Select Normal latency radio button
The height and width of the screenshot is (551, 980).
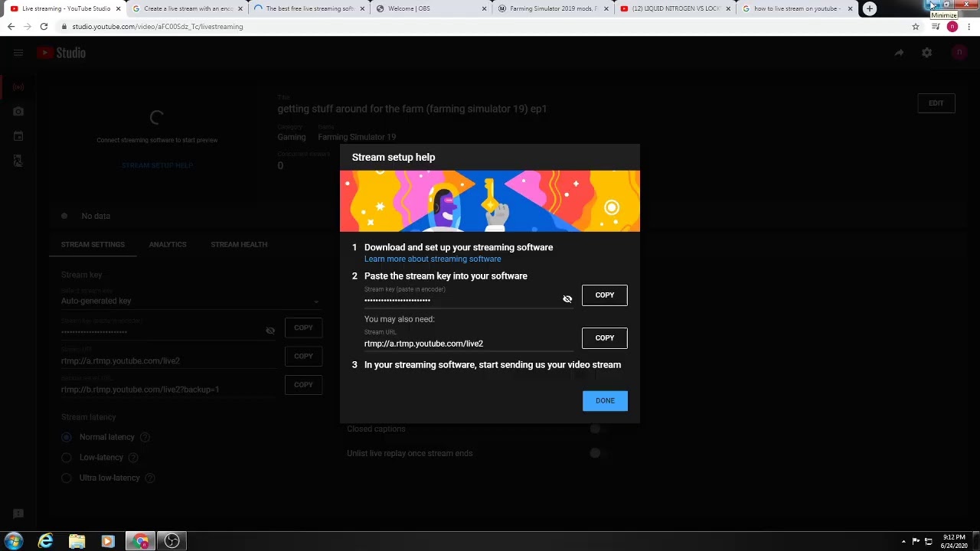pyautogui.click(x=67, y=438)
